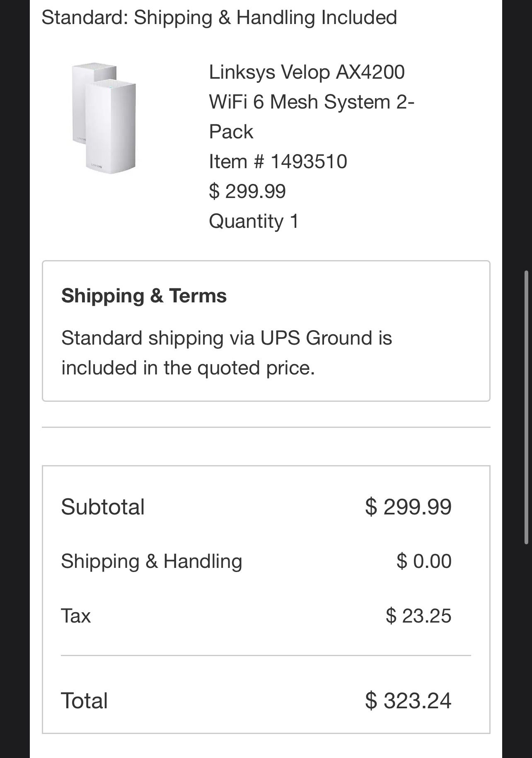Select the $ 323.24 total amount

(x=408, y=700)
